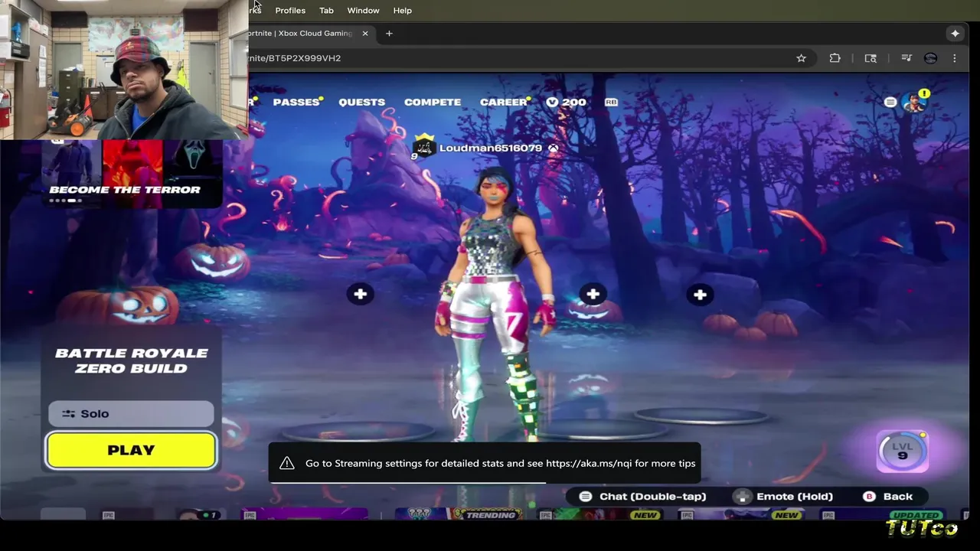Screen dimensions: 980x551
Task: Open the Chrome three-dot menu
Action: (x=955, y=58)
